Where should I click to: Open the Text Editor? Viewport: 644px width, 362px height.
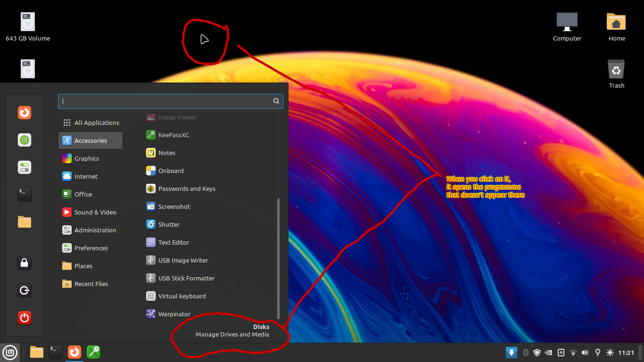point(174,242)
